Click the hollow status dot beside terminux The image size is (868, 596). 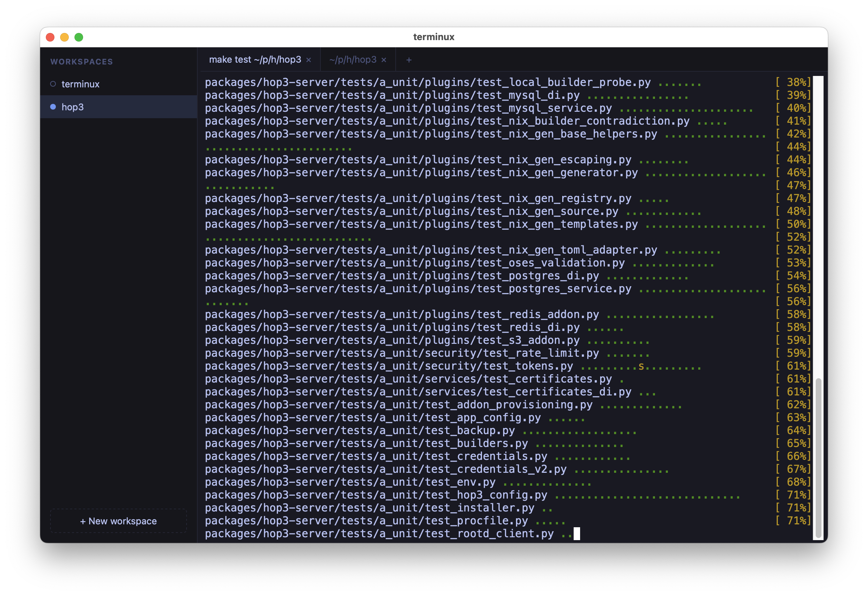(x=53, y=84)
